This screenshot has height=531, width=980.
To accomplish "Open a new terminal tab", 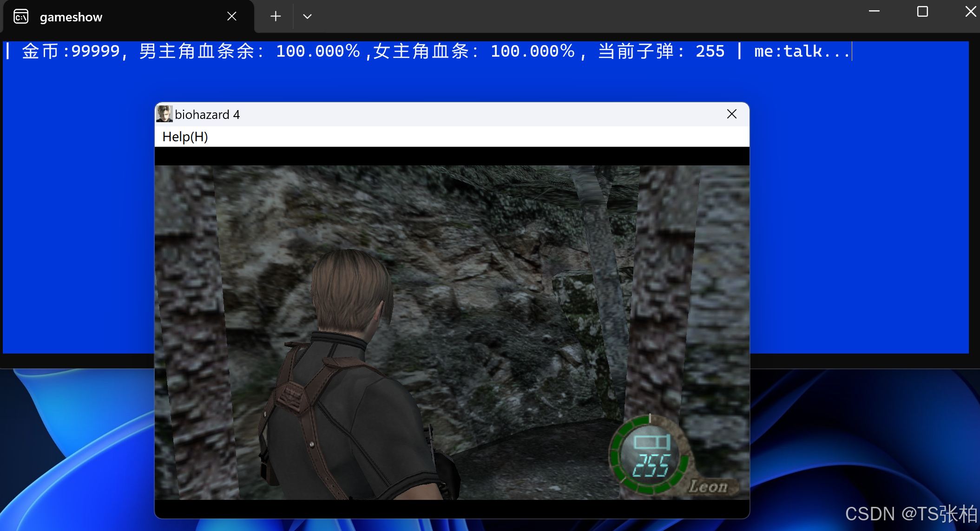I will [x=276, y=17].
